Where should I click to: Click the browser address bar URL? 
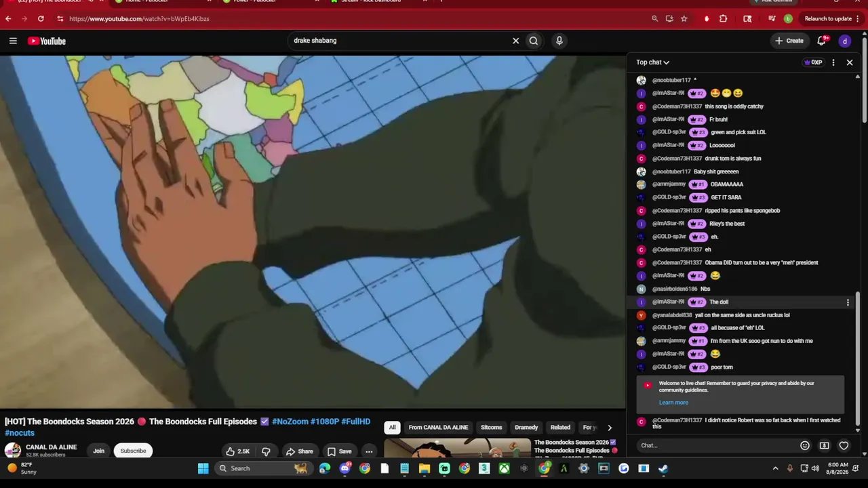coord(139,19)
